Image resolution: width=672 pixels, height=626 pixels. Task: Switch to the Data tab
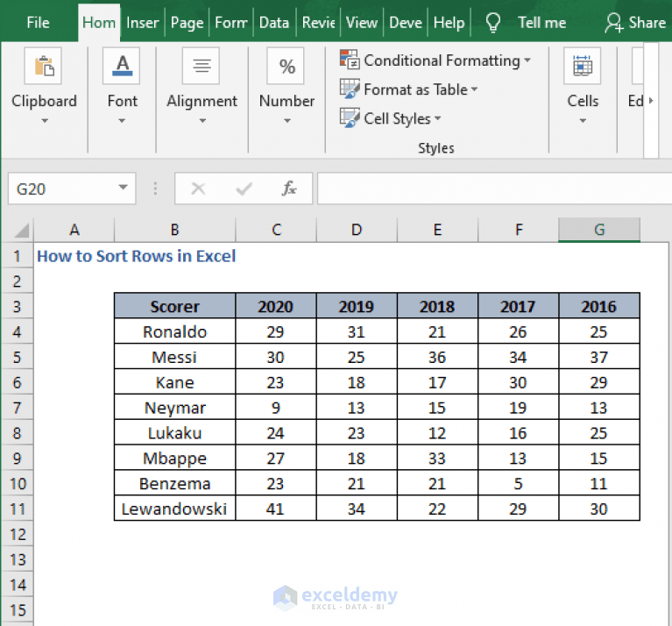[274, 22]
